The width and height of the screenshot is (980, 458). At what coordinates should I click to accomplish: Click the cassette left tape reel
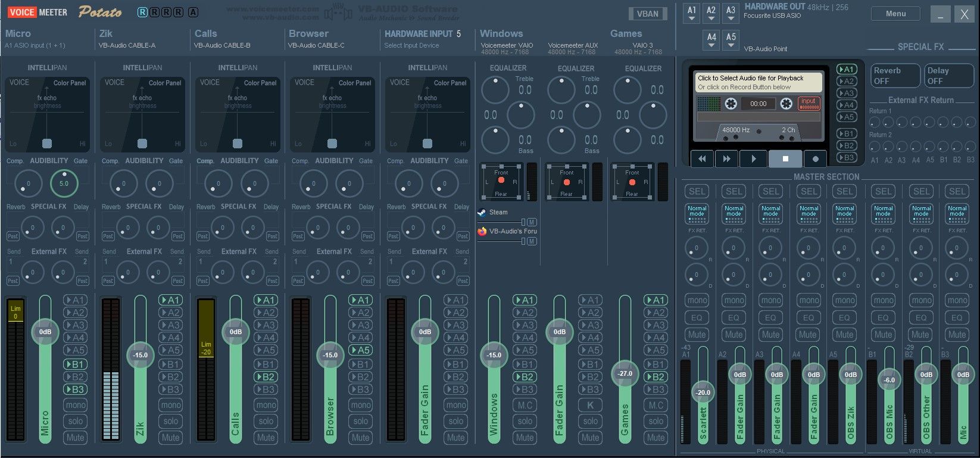point(731,104)
